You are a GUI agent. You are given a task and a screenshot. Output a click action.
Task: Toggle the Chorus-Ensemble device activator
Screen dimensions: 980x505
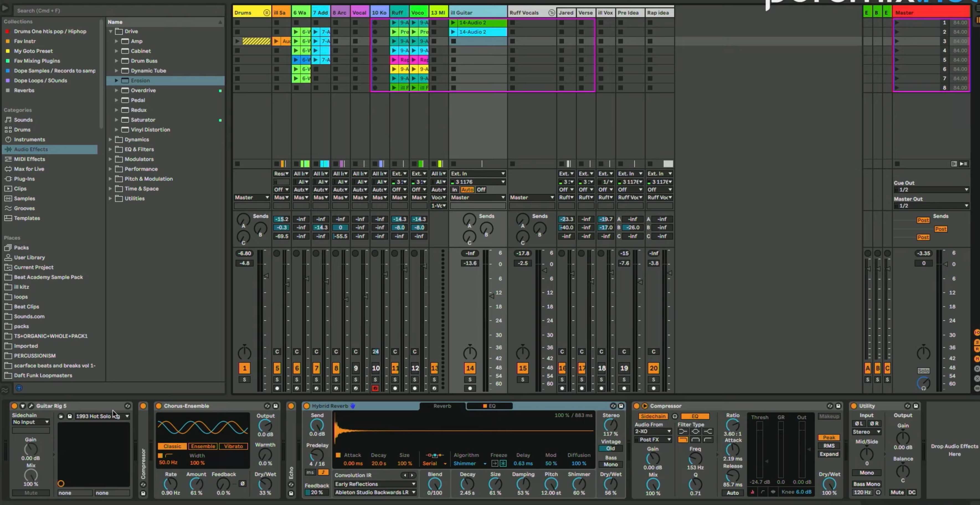[159, 405]
